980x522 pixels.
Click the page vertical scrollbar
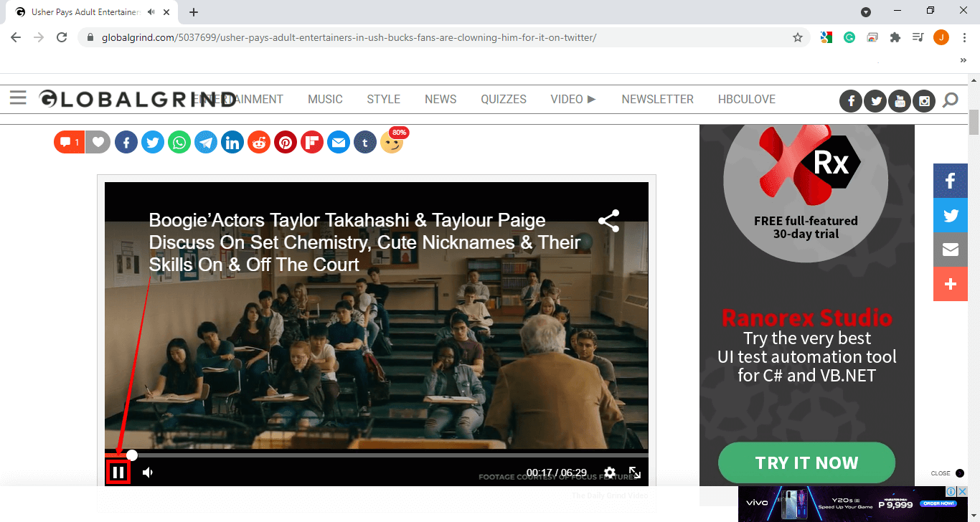coord(974,123)
